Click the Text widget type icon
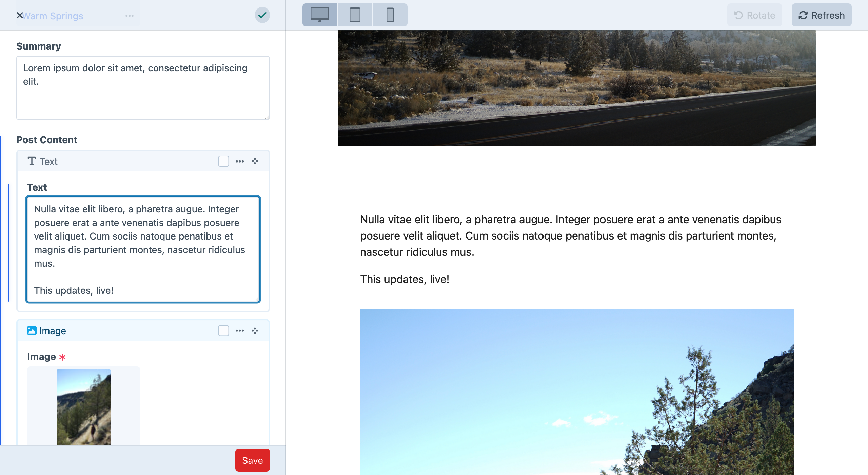The height and width of the screenshot is (475, 868). [x=32, y=161]
